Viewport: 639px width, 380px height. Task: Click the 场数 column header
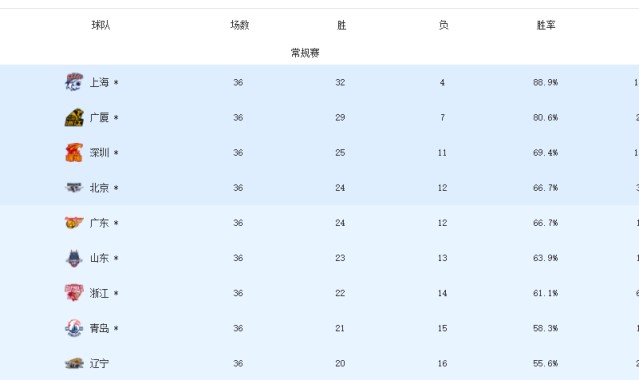(240, 25)
